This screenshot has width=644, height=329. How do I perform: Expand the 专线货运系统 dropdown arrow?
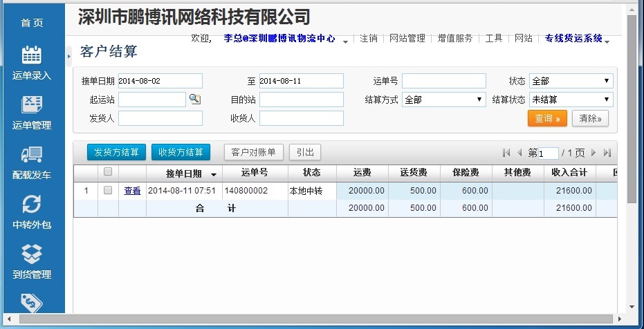coord(607,42)
